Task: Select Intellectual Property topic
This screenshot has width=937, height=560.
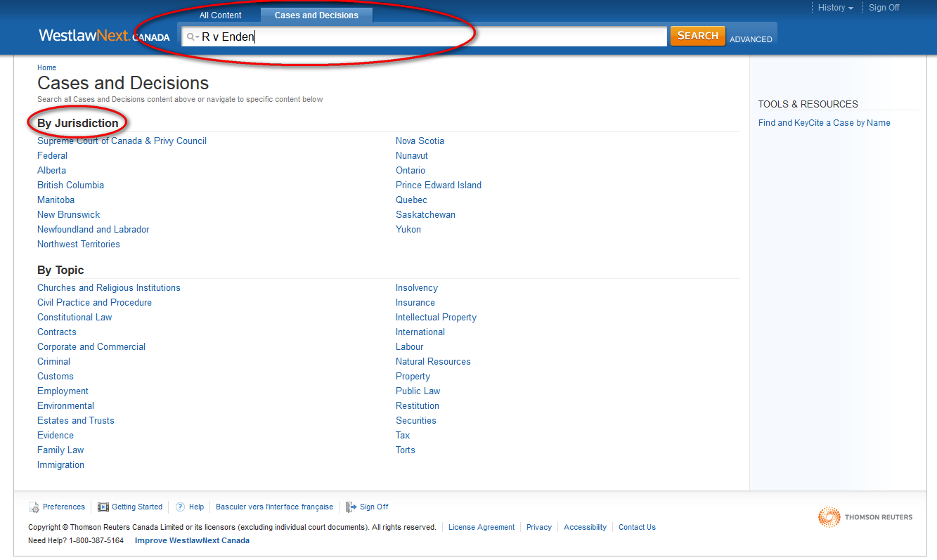Action: tap(436, 317)
